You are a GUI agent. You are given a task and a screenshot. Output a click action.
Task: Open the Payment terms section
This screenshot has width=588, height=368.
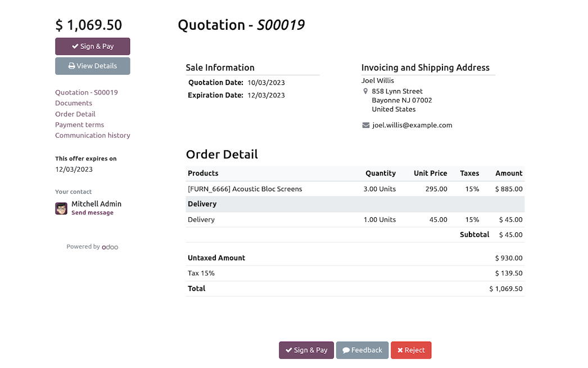(79, 124)
